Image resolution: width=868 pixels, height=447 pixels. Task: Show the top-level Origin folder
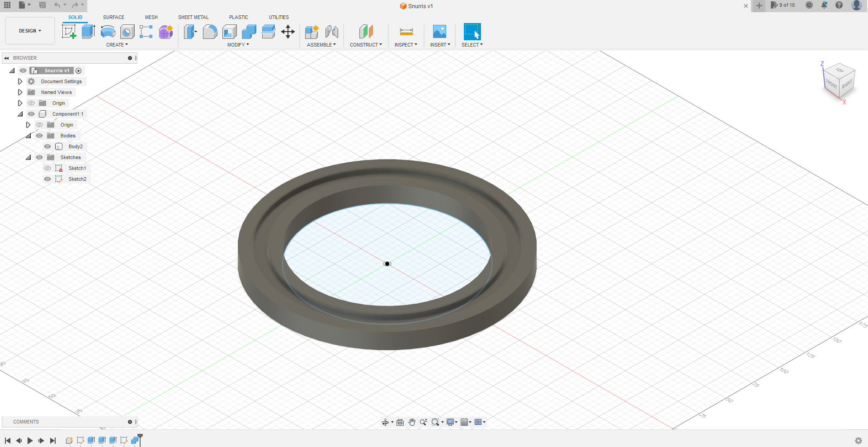point(31,103)
